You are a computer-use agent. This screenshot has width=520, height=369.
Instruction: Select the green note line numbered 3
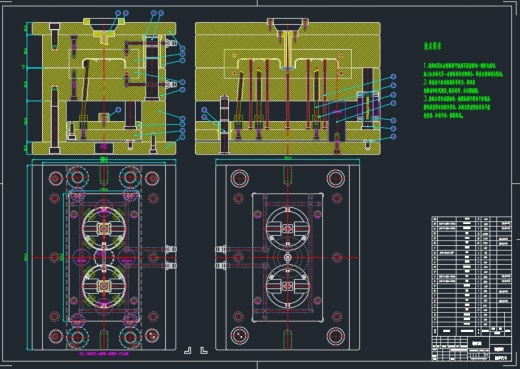tap(457, 99)
